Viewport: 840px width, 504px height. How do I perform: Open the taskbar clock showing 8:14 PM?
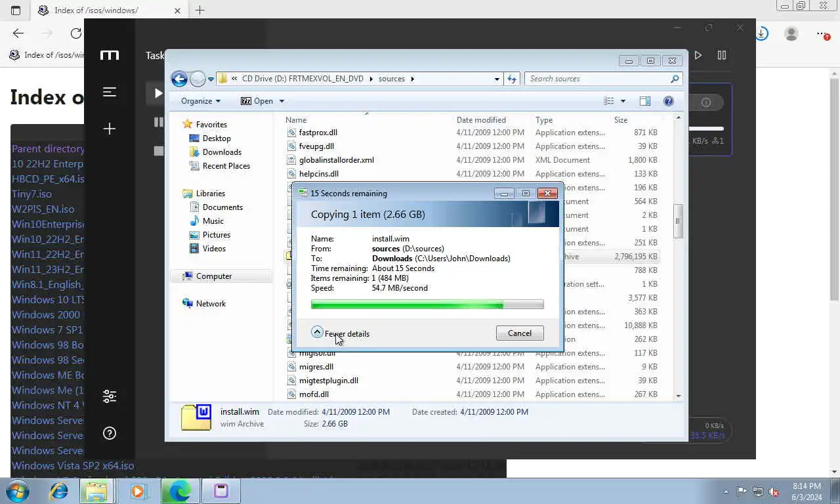pyautogui.click(x=807, y=492)
